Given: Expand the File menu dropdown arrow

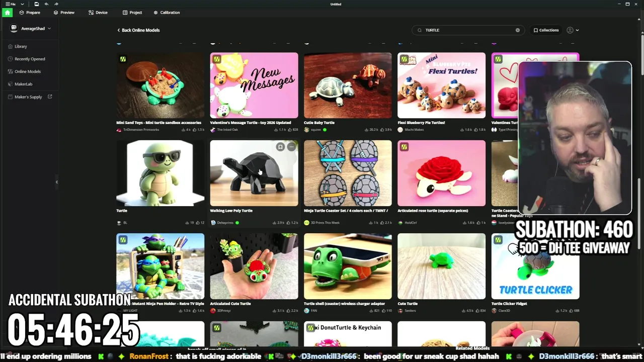Looking at the screenshot, I should click(x=22, y=4).
